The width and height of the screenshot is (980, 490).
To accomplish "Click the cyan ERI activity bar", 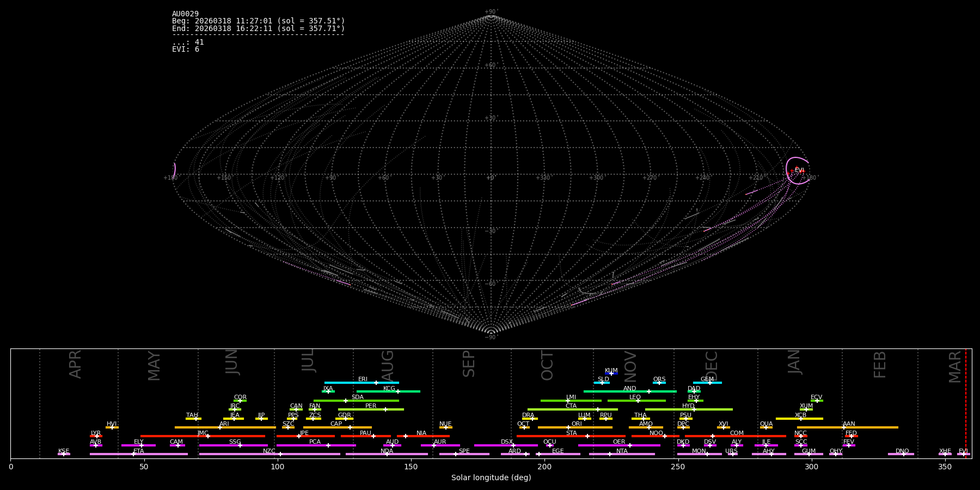I will [362, 383].
